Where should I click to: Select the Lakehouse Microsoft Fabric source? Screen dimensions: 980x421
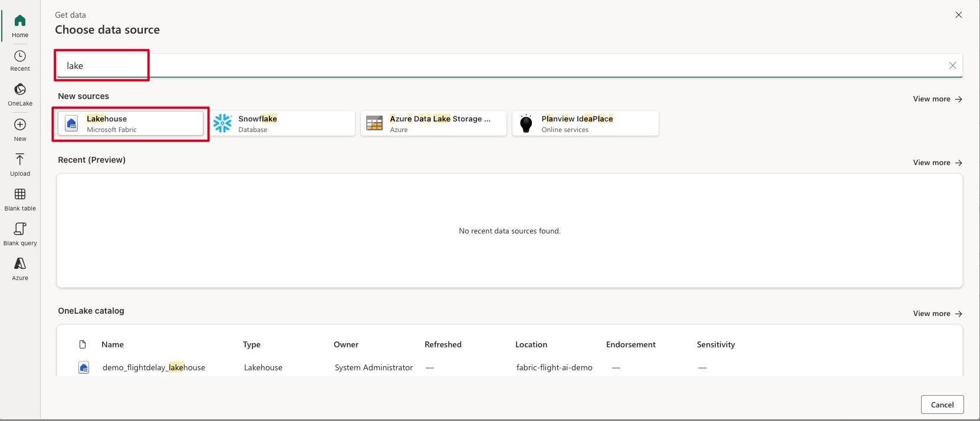(130, 124)
